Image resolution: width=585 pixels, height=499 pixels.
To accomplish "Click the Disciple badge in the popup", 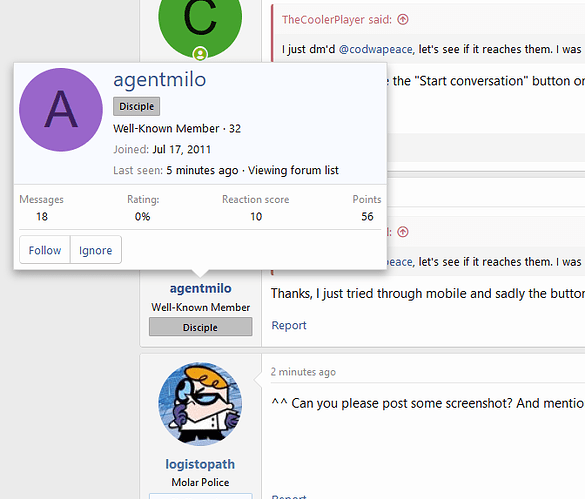I will pyautogui.click(x=137, y=106).
